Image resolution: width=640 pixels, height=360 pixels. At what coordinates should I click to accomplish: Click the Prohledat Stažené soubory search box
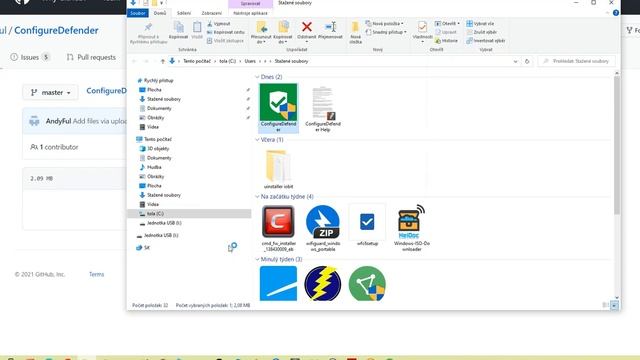576,61
